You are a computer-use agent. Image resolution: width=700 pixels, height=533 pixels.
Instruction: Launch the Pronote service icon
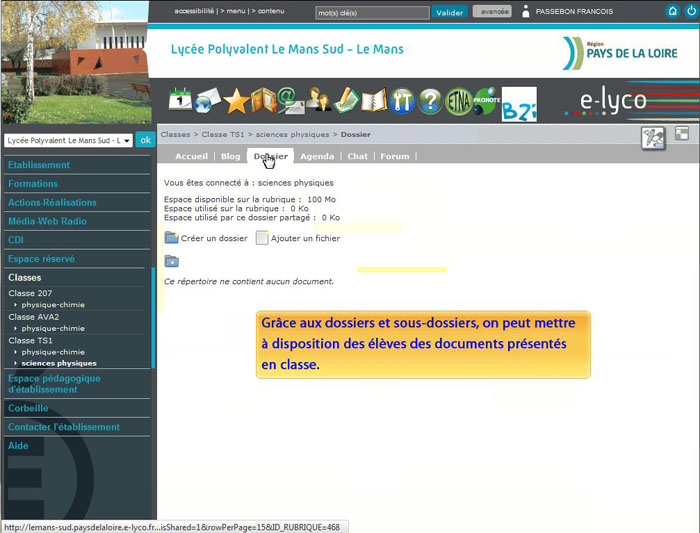[x=486, y=100]
